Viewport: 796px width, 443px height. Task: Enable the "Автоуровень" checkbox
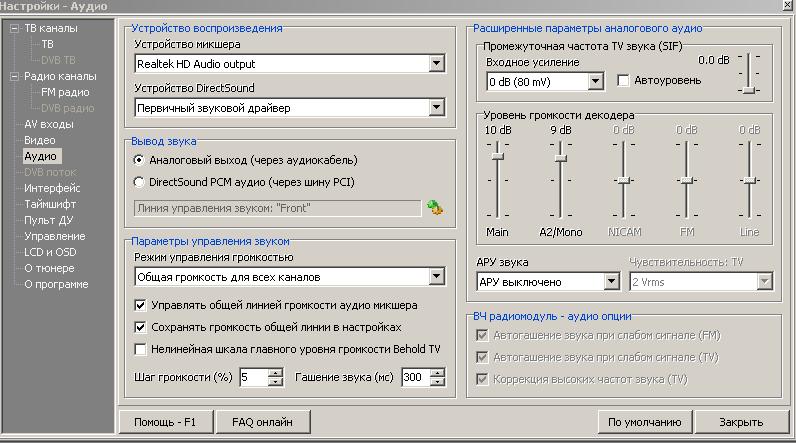click(x=624, y=80)
